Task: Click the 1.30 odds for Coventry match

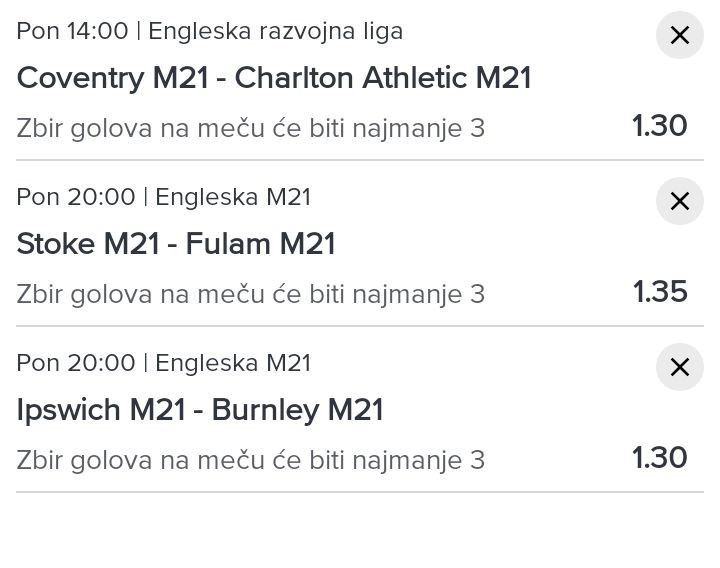Action: point(660,126)
